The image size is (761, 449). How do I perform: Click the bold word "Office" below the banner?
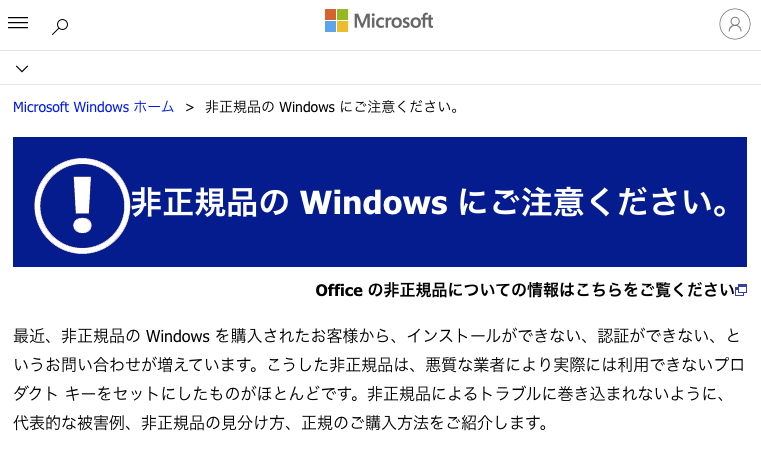point(337,290)
